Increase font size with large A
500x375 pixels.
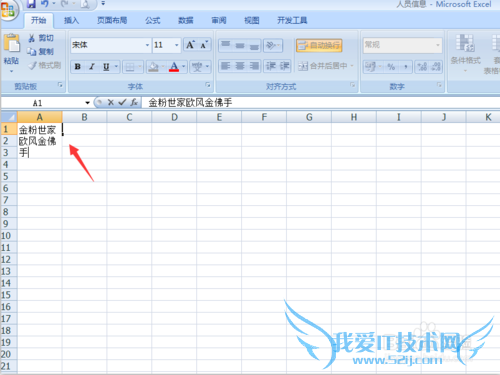pyautogui.click(x=190, y=45)
